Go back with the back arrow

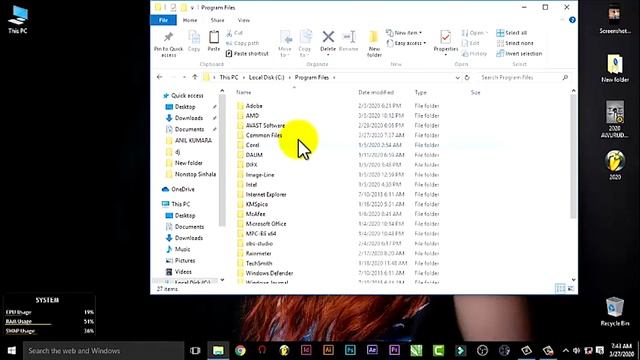coord(160,77)
